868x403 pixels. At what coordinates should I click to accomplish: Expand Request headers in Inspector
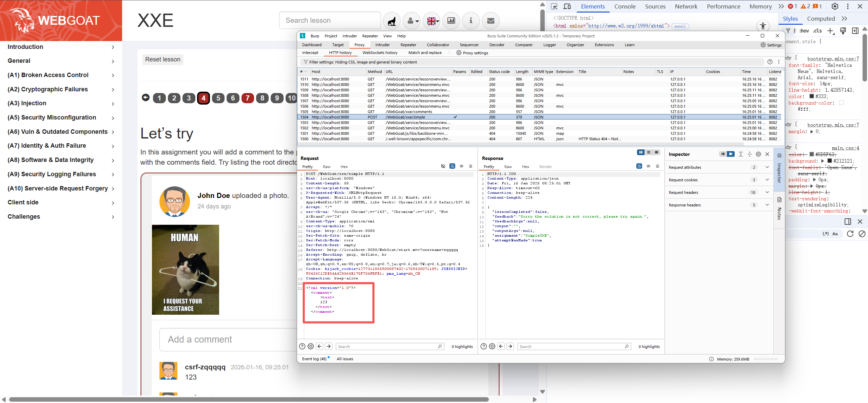[767, 193]
